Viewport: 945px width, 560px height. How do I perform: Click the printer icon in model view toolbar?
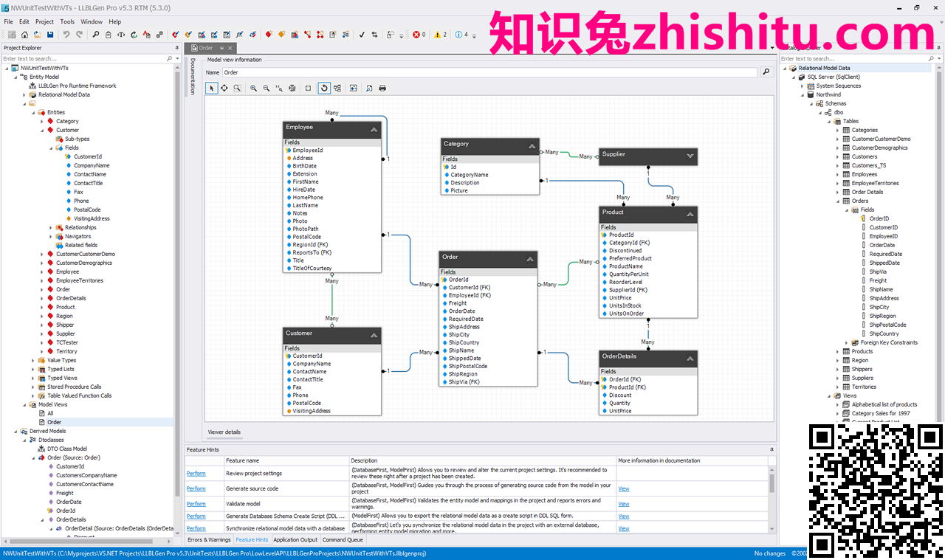click(x=382, y=88)
